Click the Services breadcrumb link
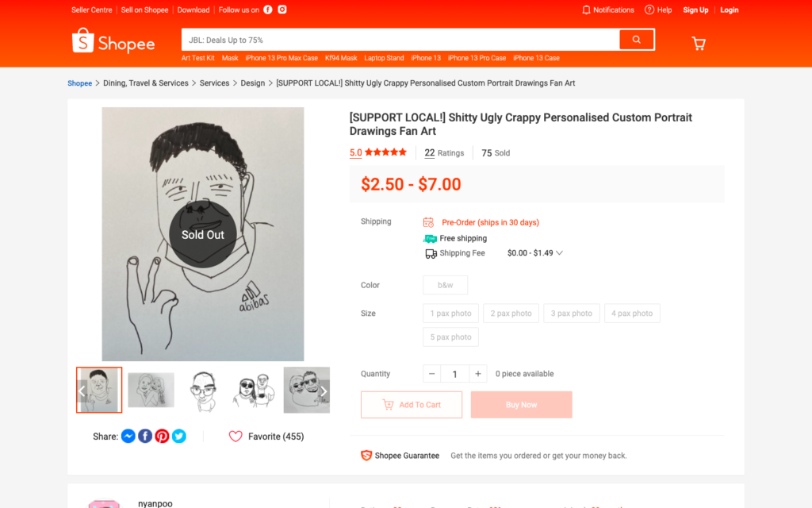812x508 pixels. point(214,83)
